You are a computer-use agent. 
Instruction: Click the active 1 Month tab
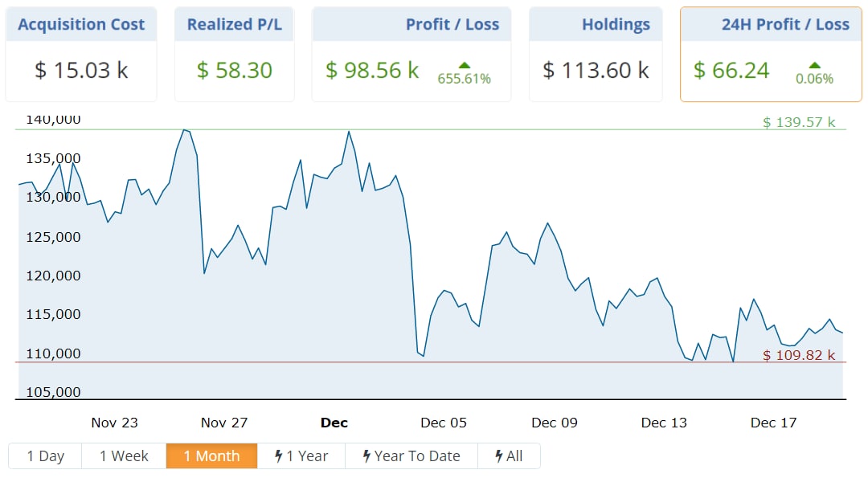pyautogui.click(x=211, y=456)
